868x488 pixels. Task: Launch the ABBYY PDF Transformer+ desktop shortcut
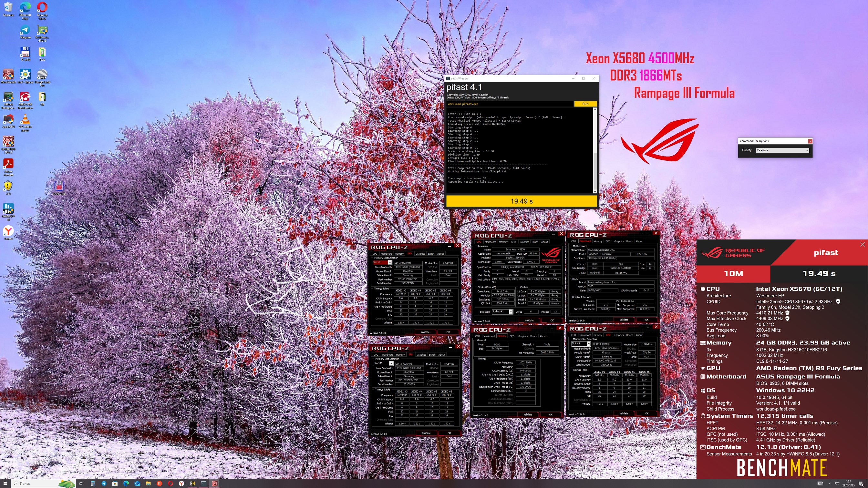tap(25, 100)
